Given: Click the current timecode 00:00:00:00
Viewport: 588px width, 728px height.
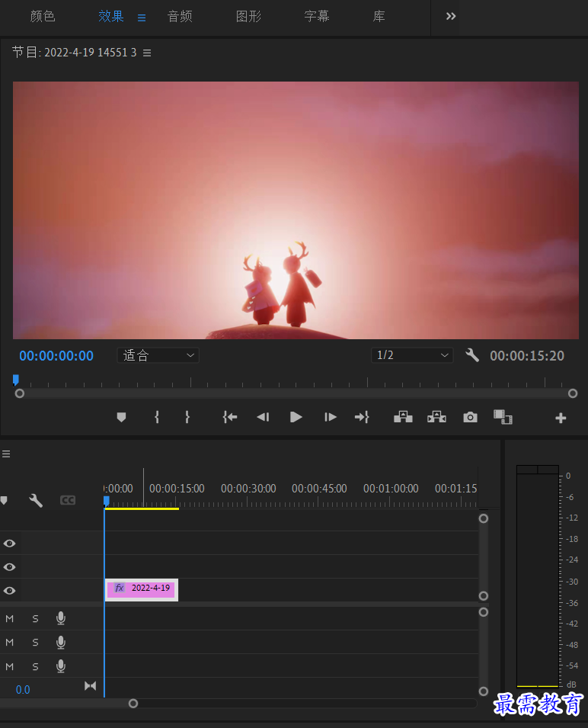Looking at the screenshot, I should 56,356.
